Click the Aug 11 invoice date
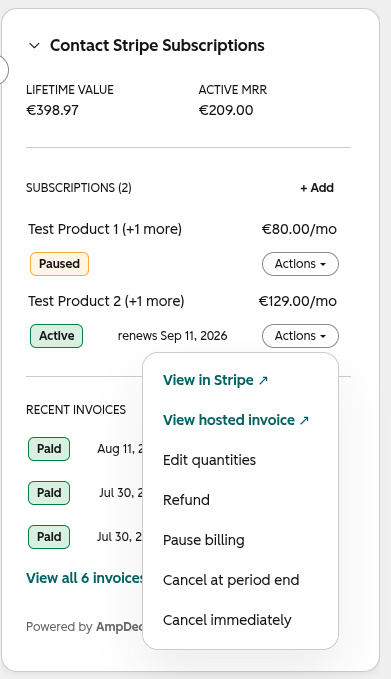Image resolution: width=391 pixels, height=679 pixels. (120, 449)
